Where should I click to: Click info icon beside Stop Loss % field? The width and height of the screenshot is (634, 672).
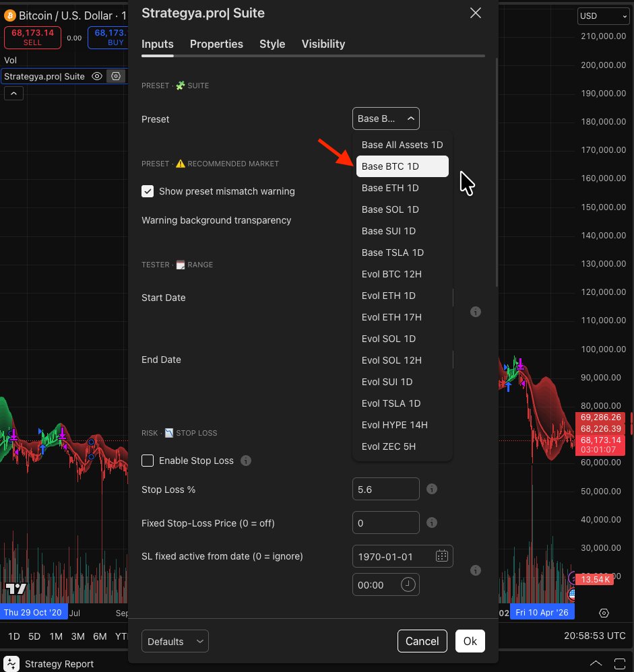[x=431, y=489]
